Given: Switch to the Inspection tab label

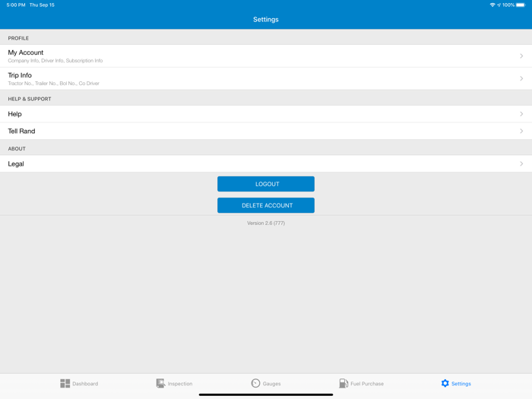Looking at the screenshot, I should [x=180, y=384].
